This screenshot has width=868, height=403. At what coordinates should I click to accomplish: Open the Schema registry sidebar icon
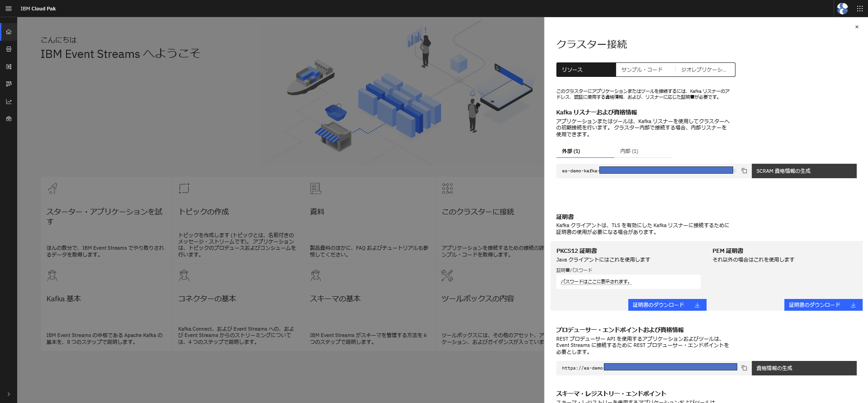(x=9, y=66)
